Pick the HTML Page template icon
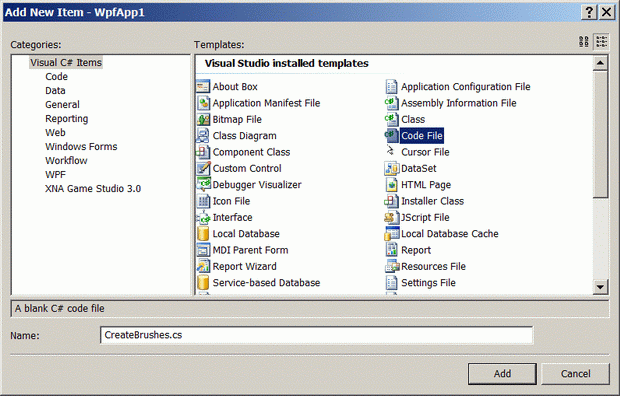 391,184
